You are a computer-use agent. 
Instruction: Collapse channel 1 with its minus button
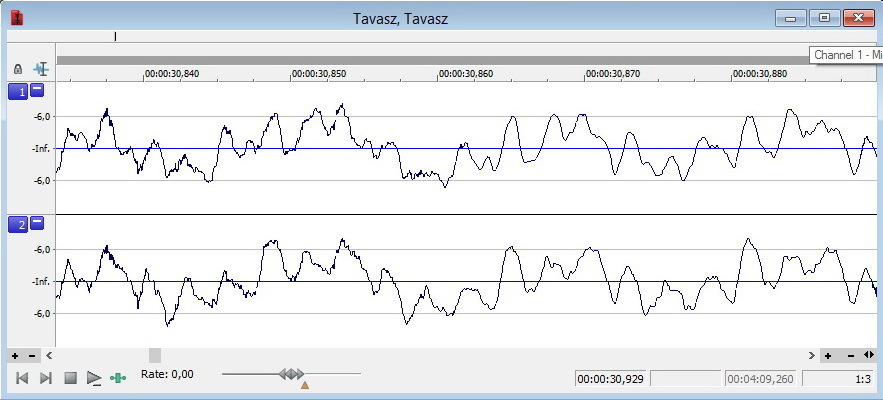(x=37, y=90)
